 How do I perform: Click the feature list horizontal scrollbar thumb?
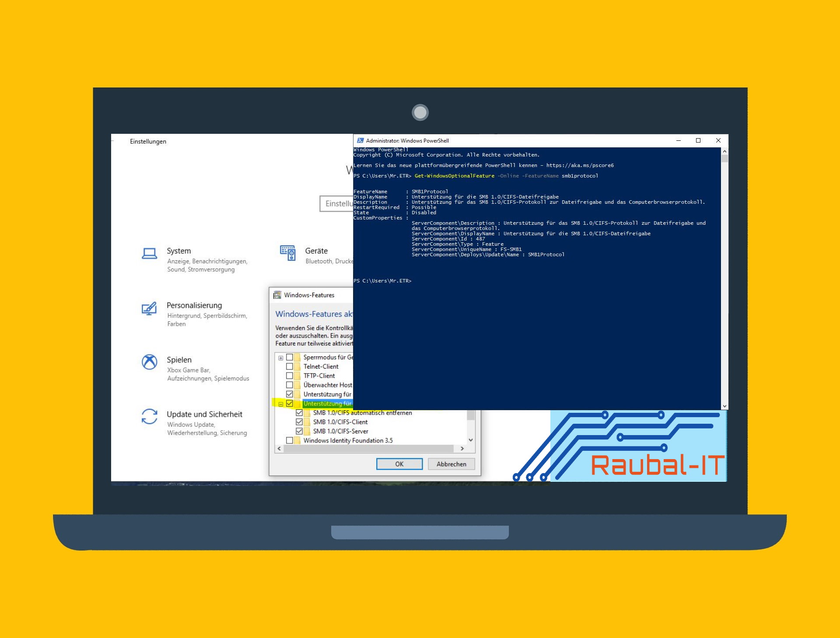pyautogui.click(x=369, y=449)
